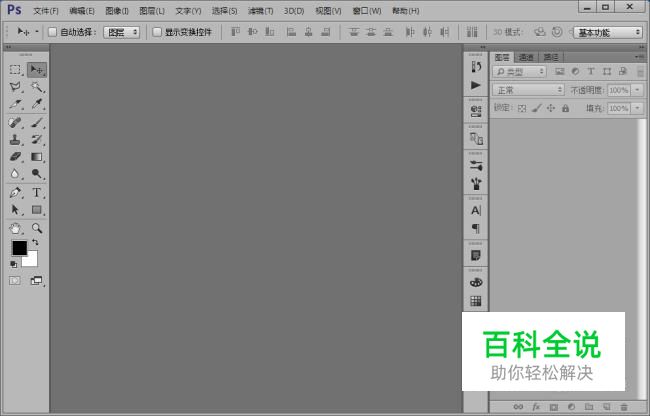Viewport: 650px width, 416px height.
Task: Set the background color swatch
Action: coord(32,260)
